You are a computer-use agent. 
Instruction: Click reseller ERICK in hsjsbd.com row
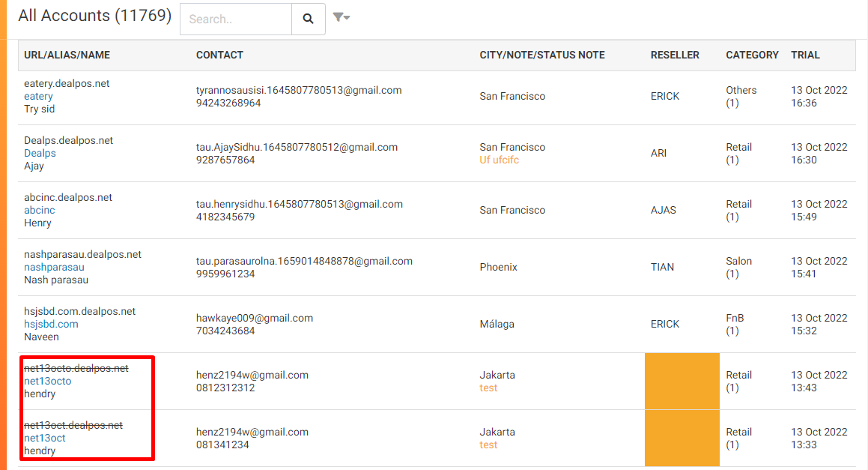coord(665,325)
